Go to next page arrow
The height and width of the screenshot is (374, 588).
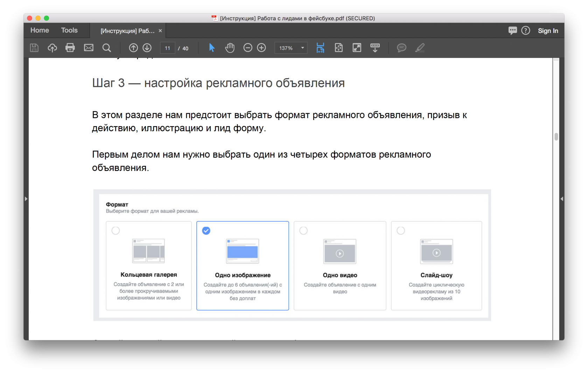pos(147,48)
